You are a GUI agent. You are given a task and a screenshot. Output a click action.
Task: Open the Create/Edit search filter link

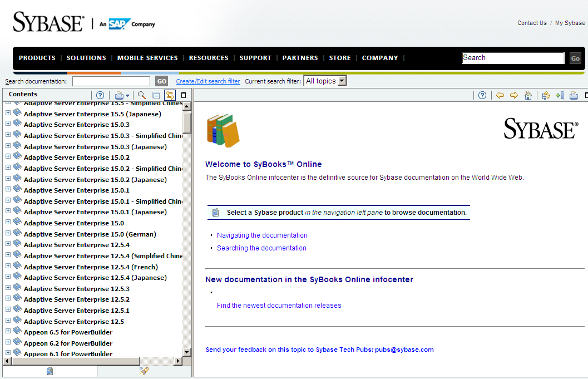(x=207, y=81)
